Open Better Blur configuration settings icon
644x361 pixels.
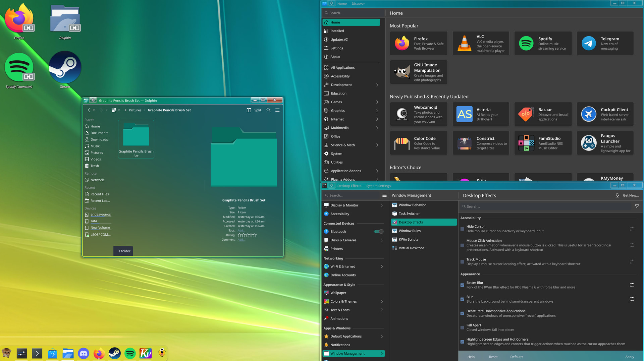coord(632,285)
